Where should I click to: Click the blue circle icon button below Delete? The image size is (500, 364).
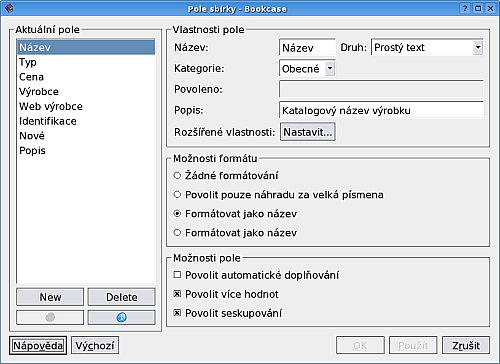click(x=121, y=317)
